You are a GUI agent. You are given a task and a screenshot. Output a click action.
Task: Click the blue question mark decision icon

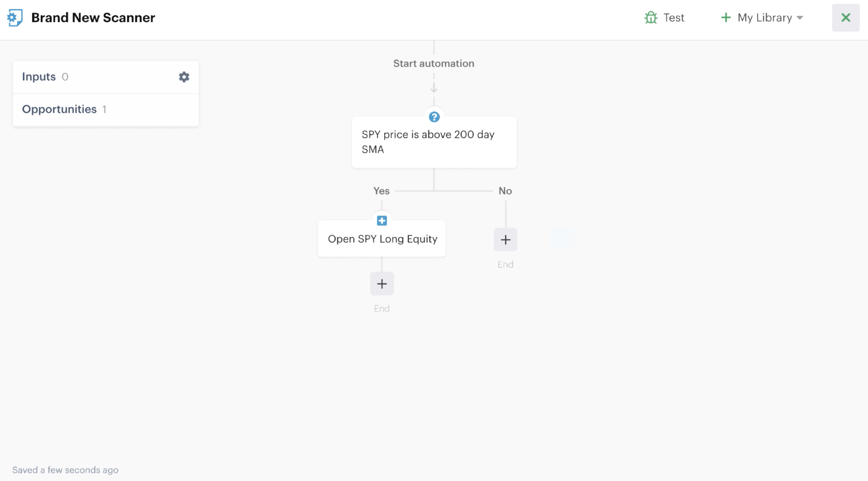[x=434, y=117]
